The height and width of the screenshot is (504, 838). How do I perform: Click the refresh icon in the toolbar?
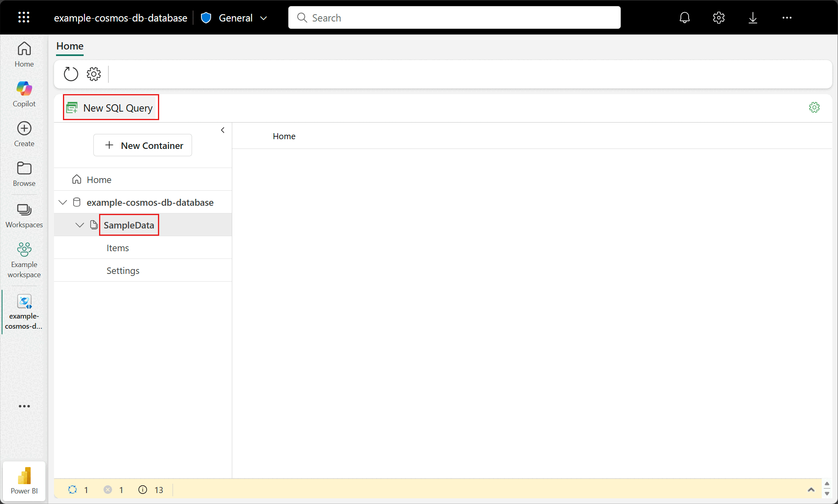click(71, 74)
